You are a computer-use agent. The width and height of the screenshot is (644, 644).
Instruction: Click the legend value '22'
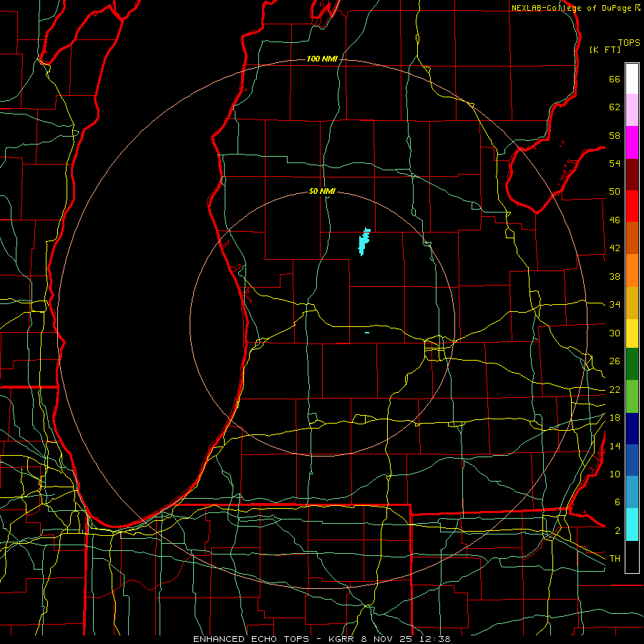pyautogui.click(x=615, y=389)
